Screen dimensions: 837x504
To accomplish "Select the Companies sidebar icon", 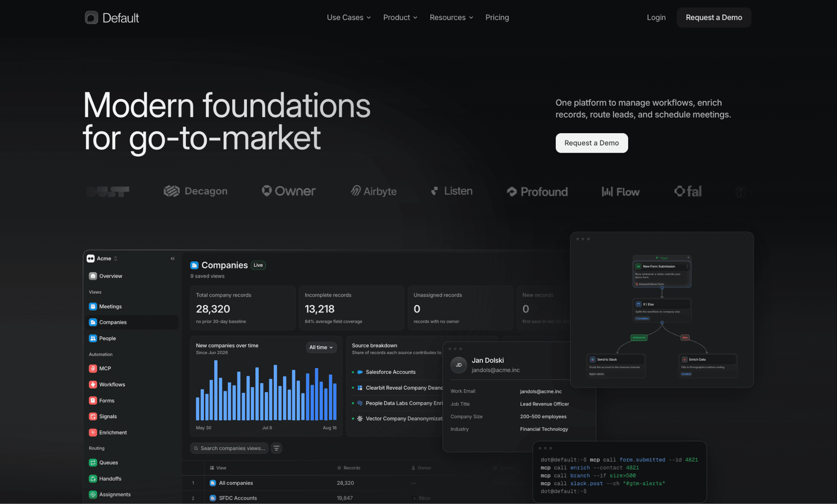I will 93,322.
